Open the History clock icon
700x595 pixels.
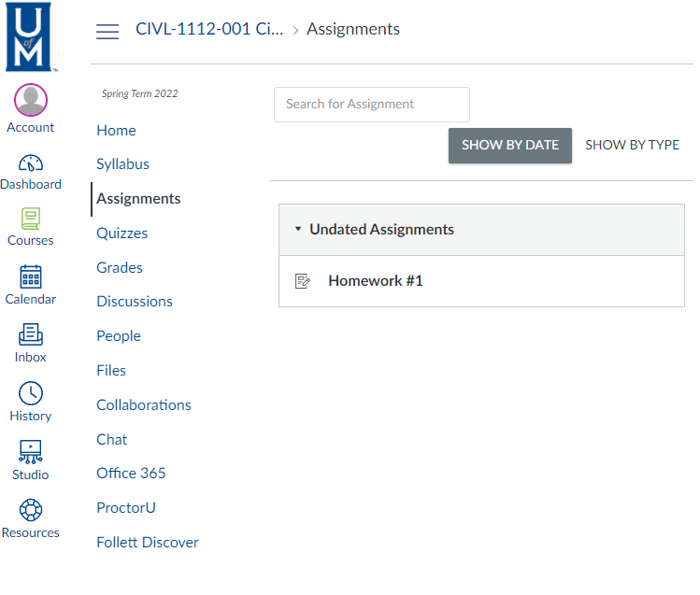click(x=31, y=393)
